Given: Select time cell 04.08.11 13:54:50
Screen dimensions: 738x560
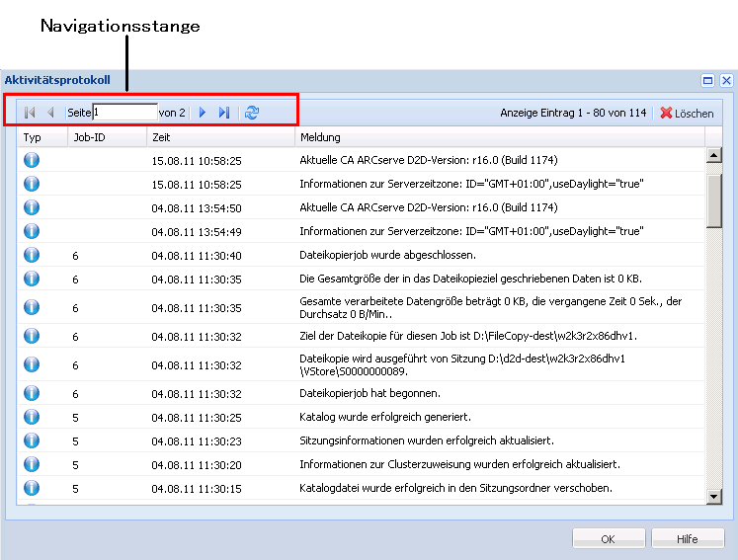Looking at the screenshot, I should tap(197, 208).
